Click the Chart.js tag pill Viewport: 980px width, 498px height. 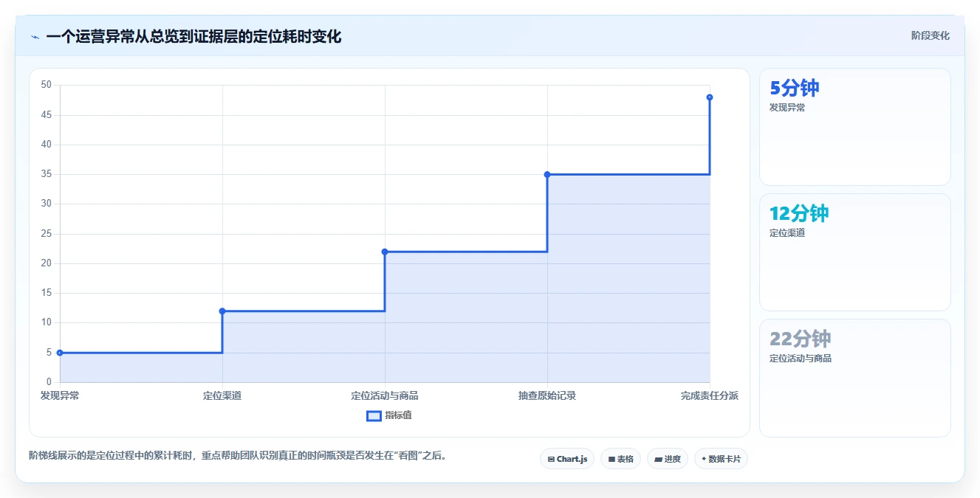[567, 459]
